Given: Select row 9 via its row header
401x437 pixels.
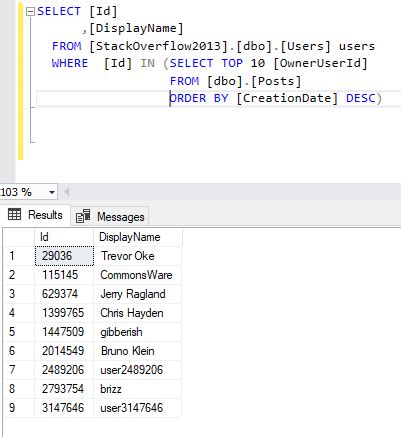Looking at the screenshot, I should [19, 408].
